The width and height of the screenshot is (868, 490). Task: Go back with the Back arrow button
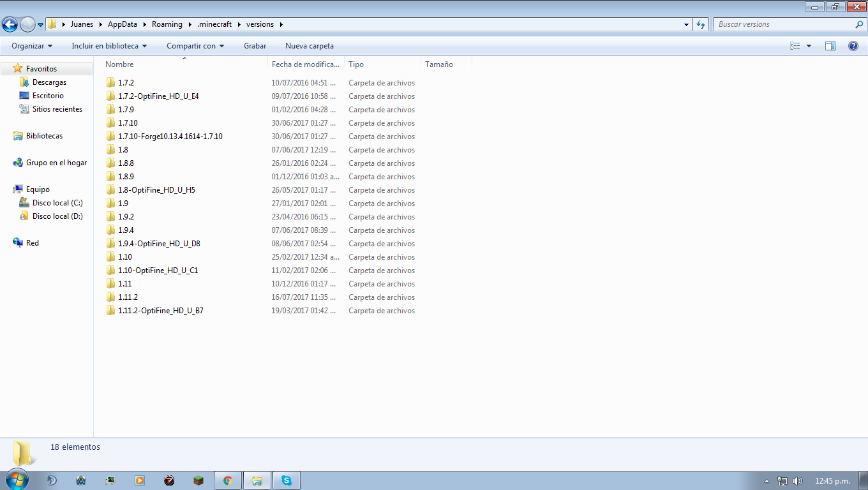click(x=10, y=24)
